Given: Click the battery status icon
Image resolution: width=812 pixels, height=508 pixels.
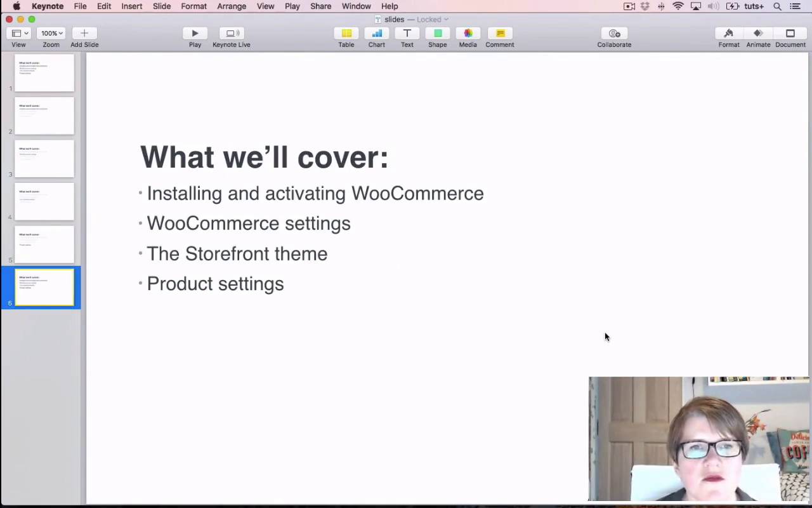Looking at the screenshot, I should (x=732, y=6).
